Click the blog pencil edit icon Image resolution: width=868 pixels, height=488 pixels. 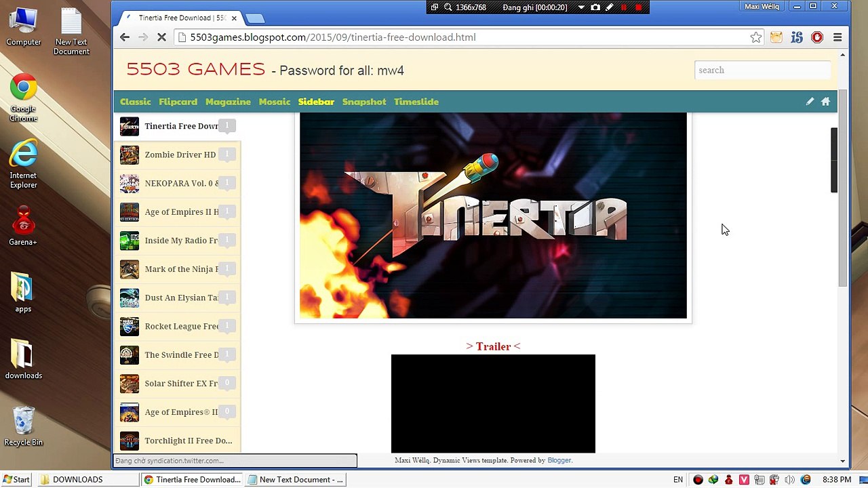point(810,102)
